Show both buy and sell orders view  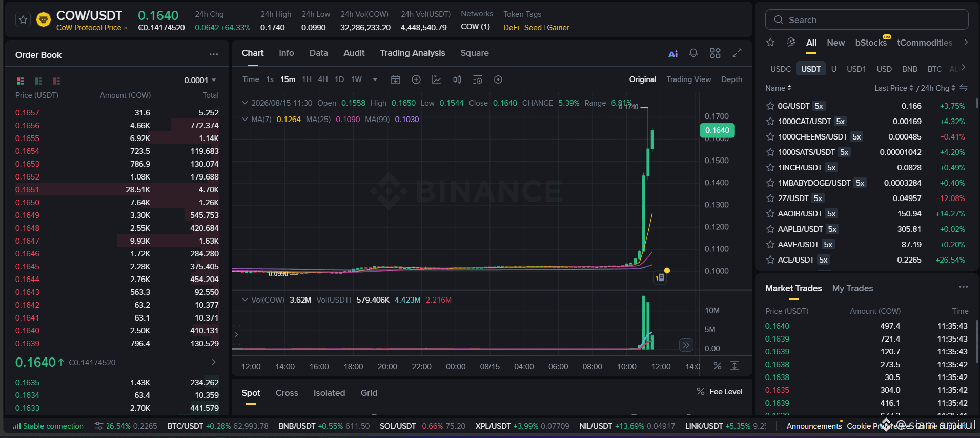pos(21,81)
